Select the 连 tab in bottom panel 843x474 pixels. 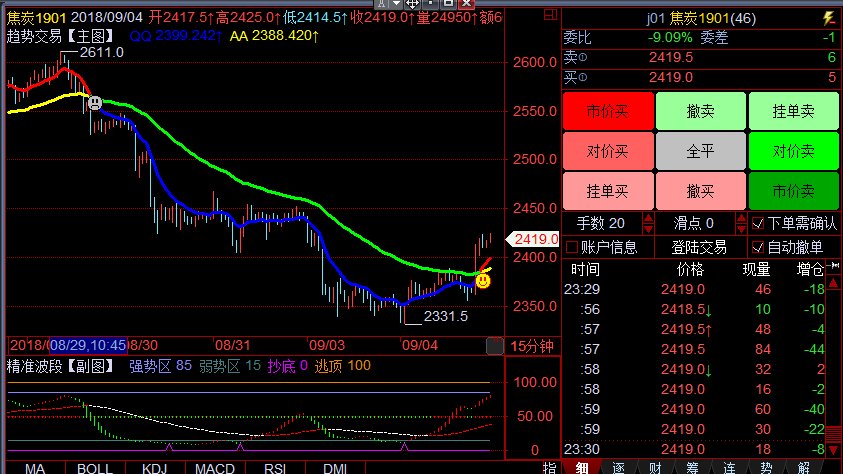coord(729,468)
